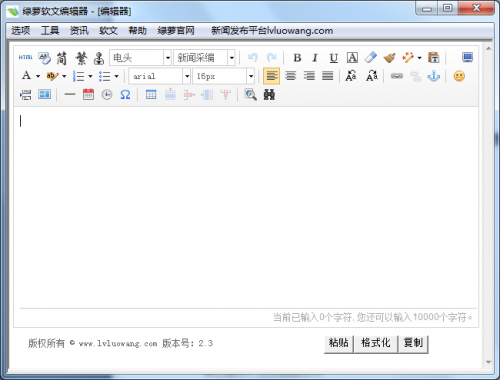Click the remove link icon
Image resolution: width=500 pixels, height=380 pixels.
click(x=415, y=76)
